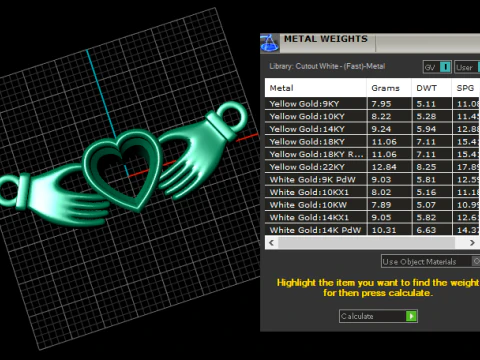Click the 5.94 DWT value

click(426, 129)
